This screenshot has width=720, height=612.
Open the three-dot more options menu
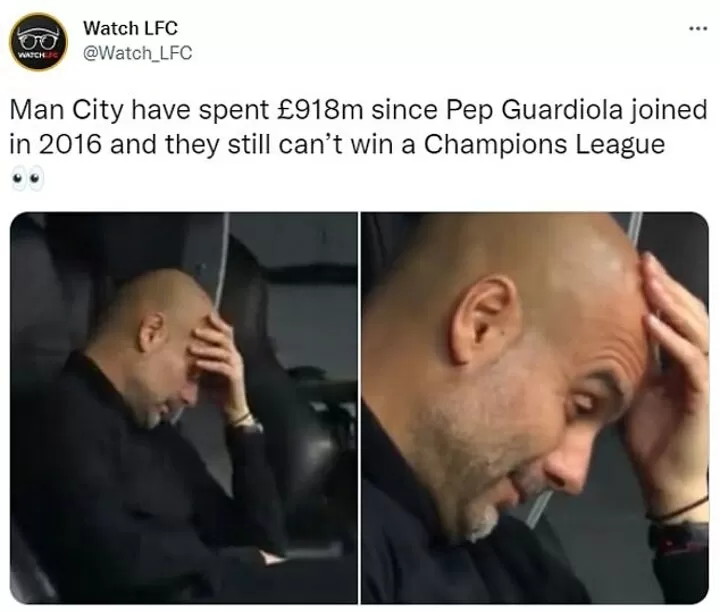pyautogui.click(x=698, y=29)
